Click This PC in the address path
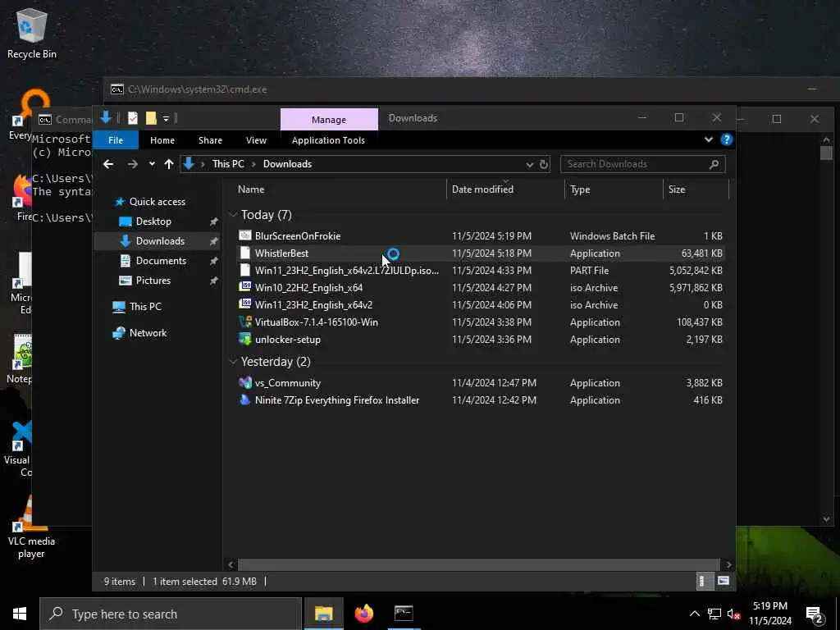The height and width of the screenshot is (630, 840). 228,164
